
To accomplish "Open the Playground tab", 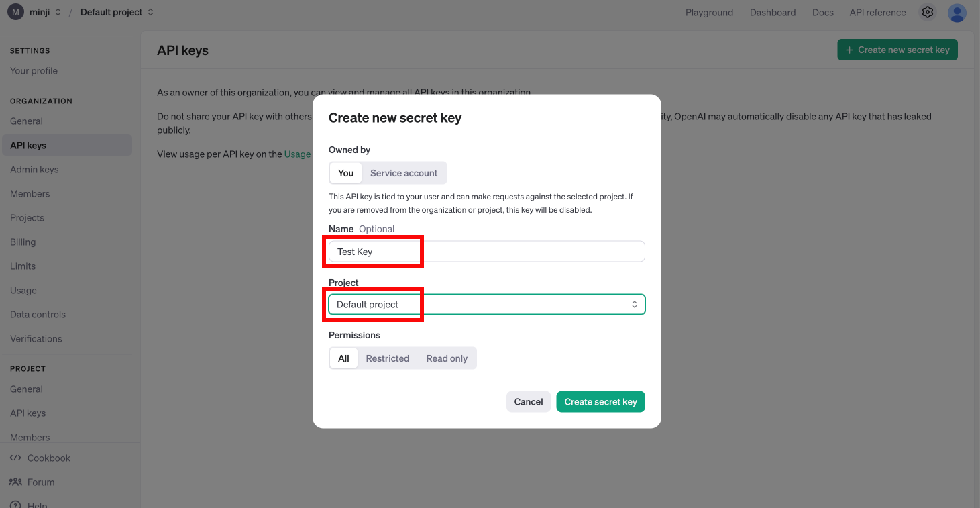I will (709, 13).
